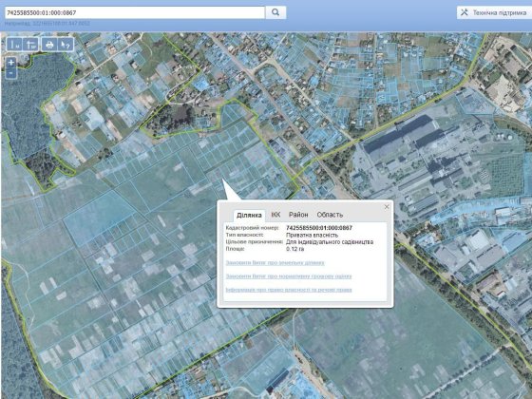
Task: Select the distance measurement tool
Action: click(x=14, y=45)
